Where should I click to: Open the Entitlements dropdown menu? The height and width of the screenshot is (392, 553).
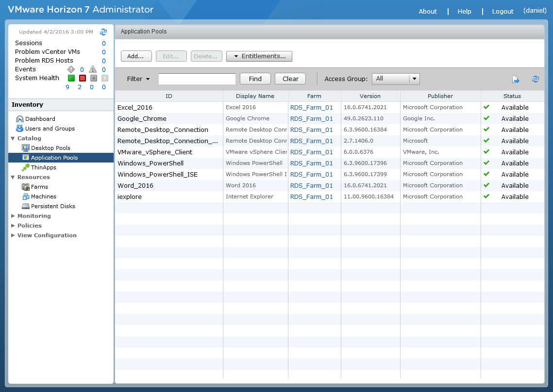point(259,56)
